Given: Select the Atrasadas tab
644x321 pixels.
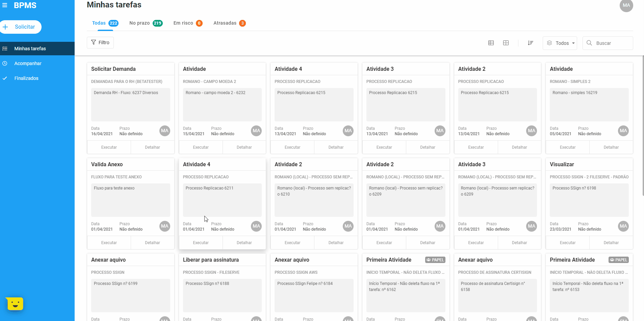Looking at the screenshot, I should (x=230, y=23).
